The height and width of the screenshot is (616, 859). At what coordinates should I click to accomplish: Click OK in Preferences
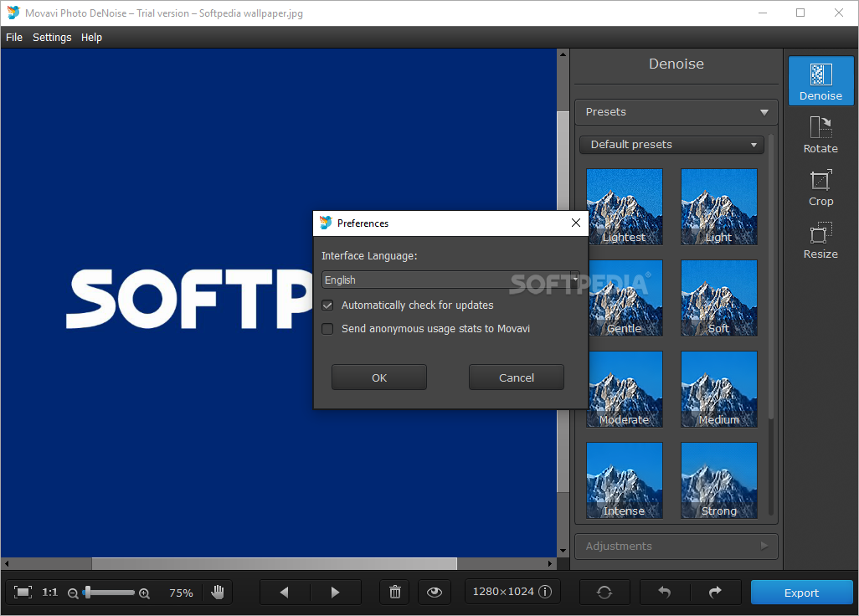coord(379,377)
